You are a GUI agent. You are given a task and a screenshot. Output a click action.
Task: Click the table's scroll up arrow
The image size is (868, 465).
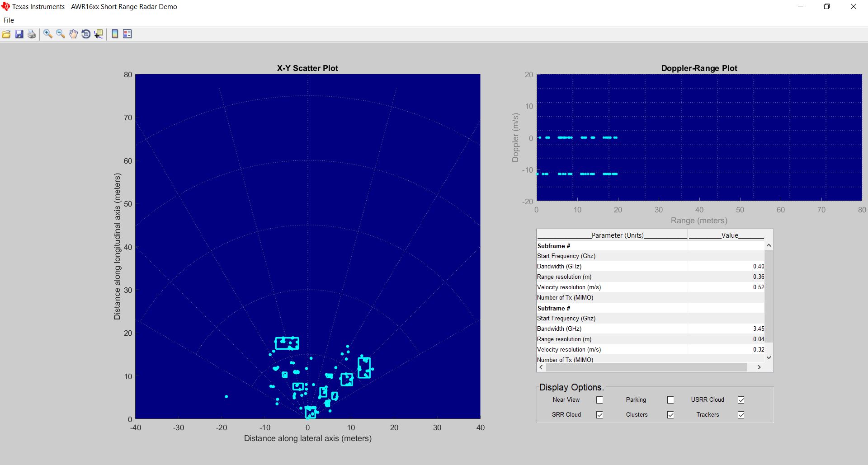point(769,245)
